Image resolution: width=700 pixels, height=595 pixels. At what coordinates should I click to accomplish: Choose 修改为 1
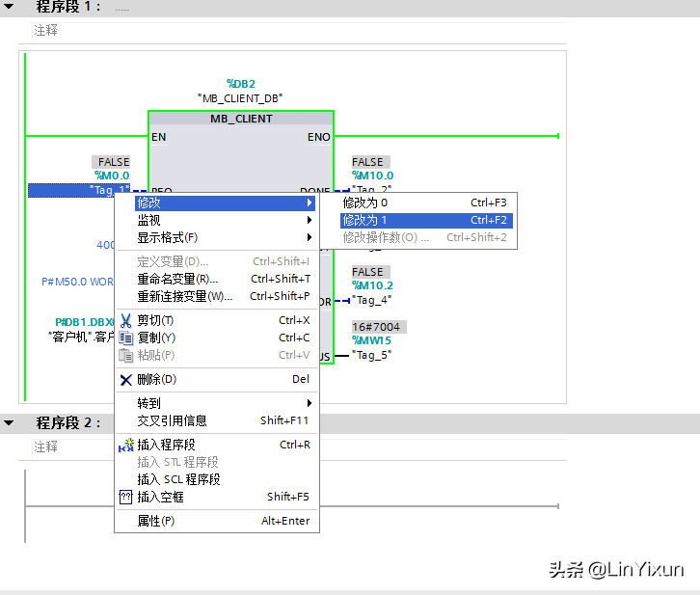tap(426, 220)
